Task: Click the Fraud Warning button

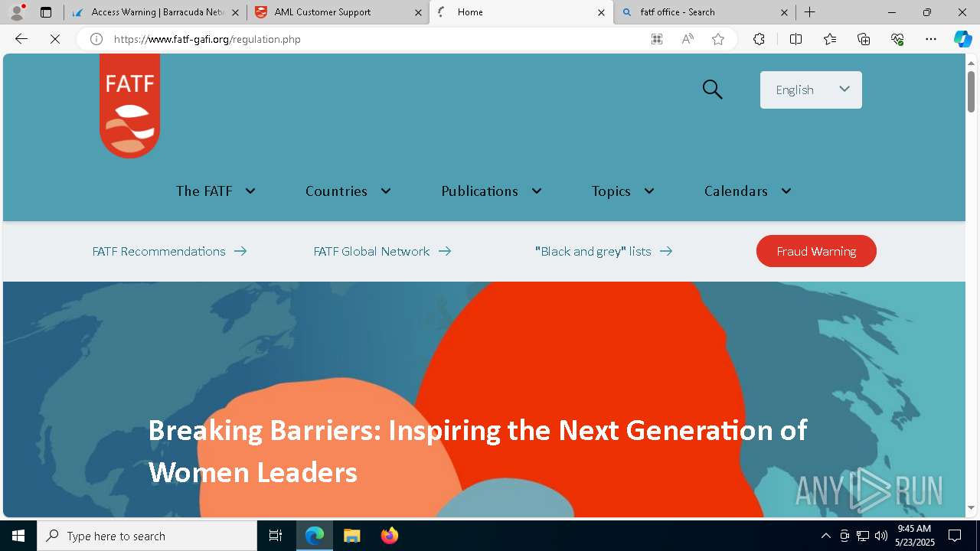Action: [x=816, y=251]
